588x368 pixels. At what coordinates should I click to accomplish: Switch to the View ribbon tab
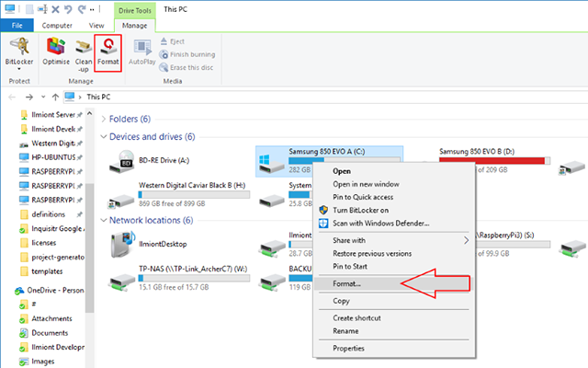96,26
